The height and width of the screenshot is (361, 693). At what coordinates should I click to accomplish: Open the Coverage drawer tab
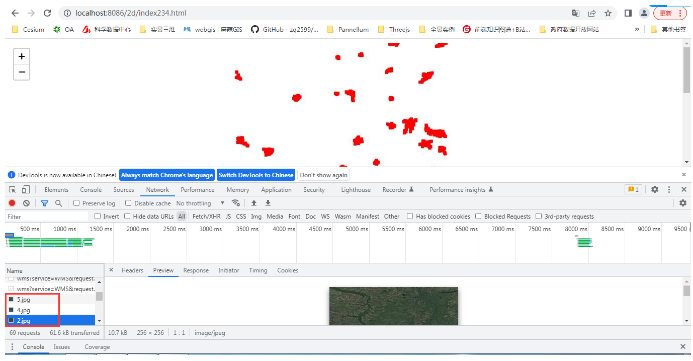97,347
